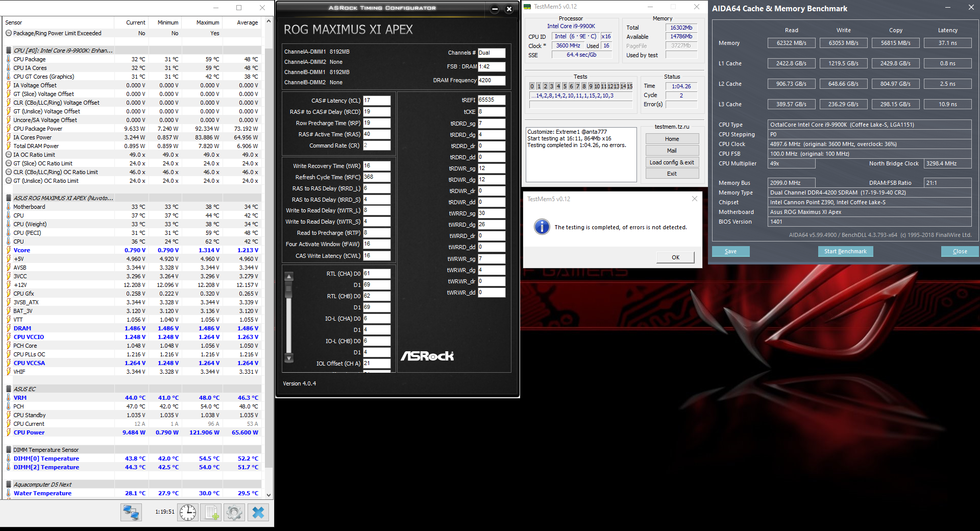Start logging with the spreadsheet plus icon
Image resolution: width=980 pixels, height=531 pixels.
coord(211,512)
